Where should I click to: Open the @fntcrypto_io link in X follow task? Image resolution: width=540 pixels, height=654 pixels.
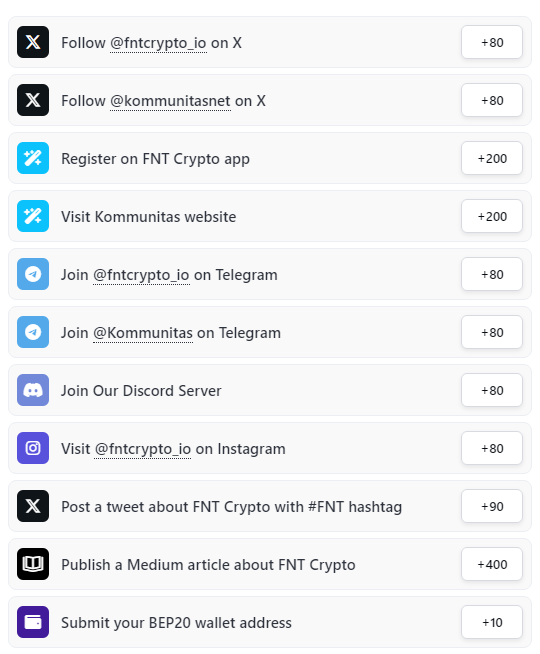coord(158,43)
